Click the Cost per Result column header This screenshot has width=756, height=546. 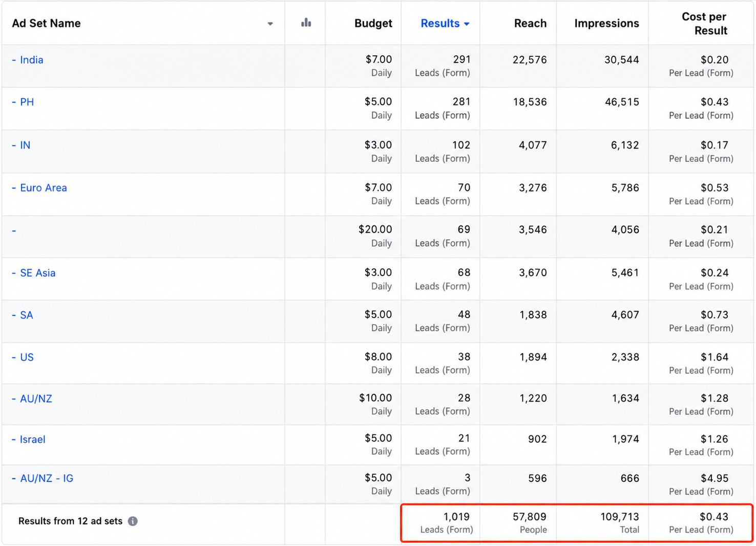704,24
